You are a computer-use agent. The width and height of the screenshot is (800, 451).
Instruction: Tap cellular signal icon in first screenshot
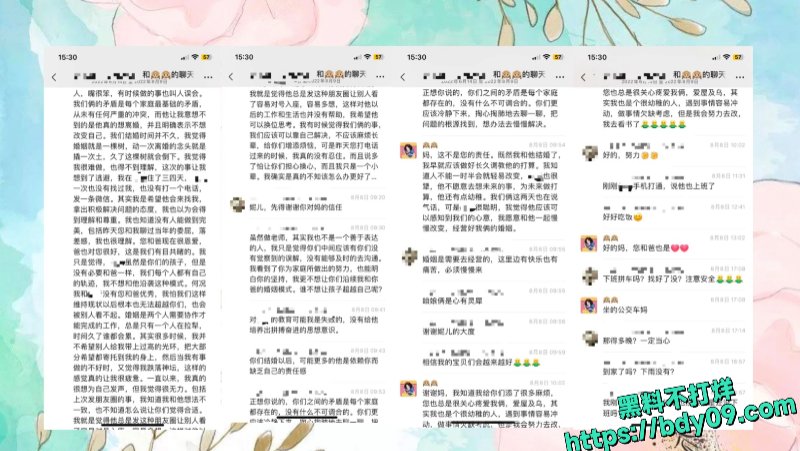coord(185,58)
